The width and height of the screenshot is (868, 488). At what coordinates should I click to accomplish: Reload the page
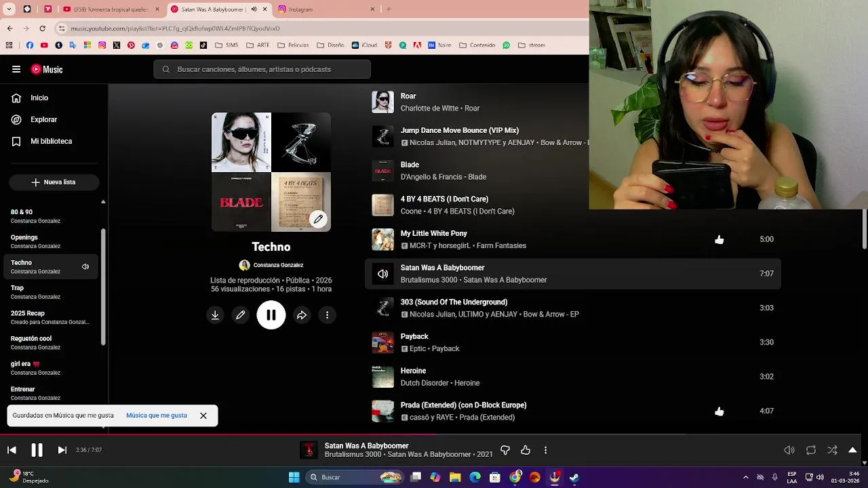pos(42,28)
